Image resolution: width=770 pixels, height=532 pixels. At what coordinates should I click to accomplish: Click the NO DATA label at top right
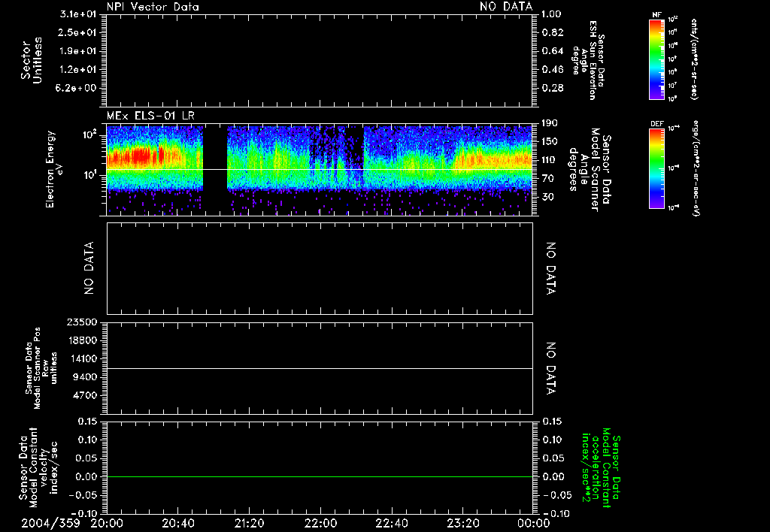click(506, 7)
